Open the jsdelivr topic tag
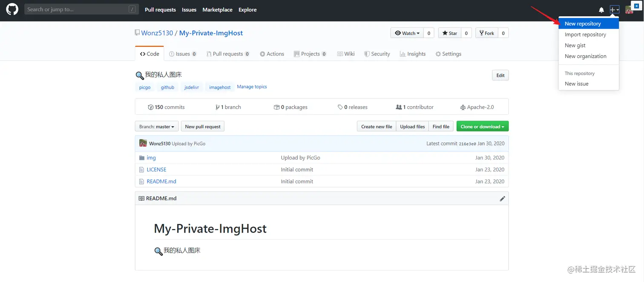 [x=192, y=87]
